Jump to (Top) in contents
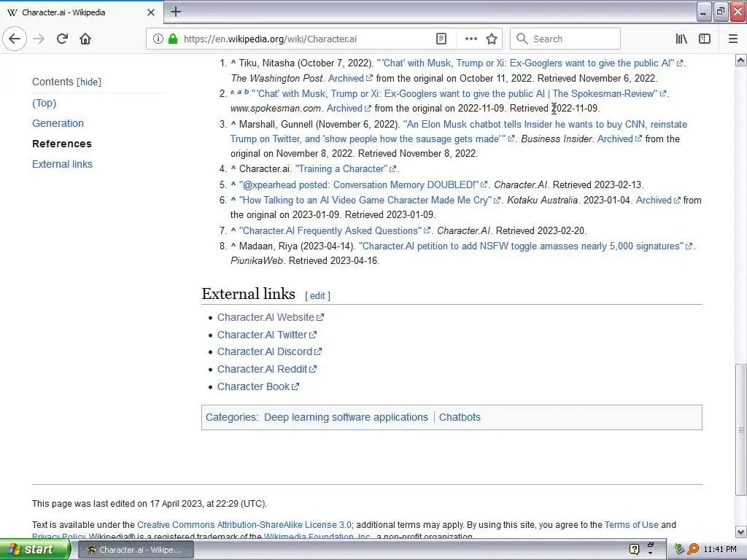Image resolution: width=747 pixels, height=560 pixels. coord(44,103)
